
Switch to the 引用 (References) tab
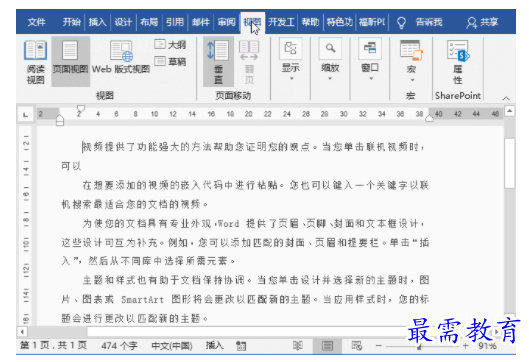(175, 22)
